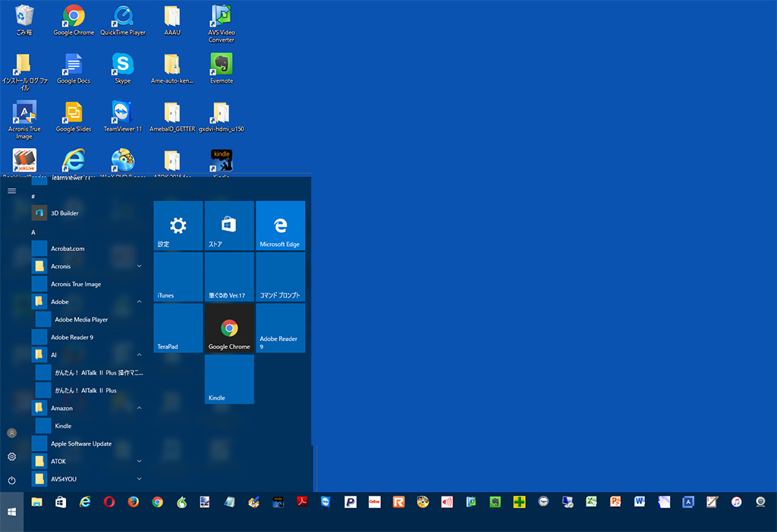Open the 筆ぐるめ Ver.17 tile
The image size is (777, 532).
229,277
